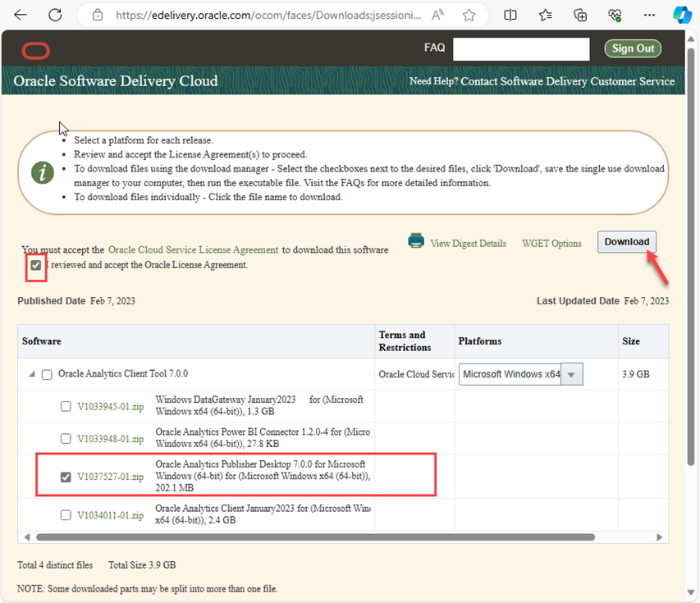Open Copilot sidebar icon
The height and width of the screenshot is (603, 700).
[682, 15]
